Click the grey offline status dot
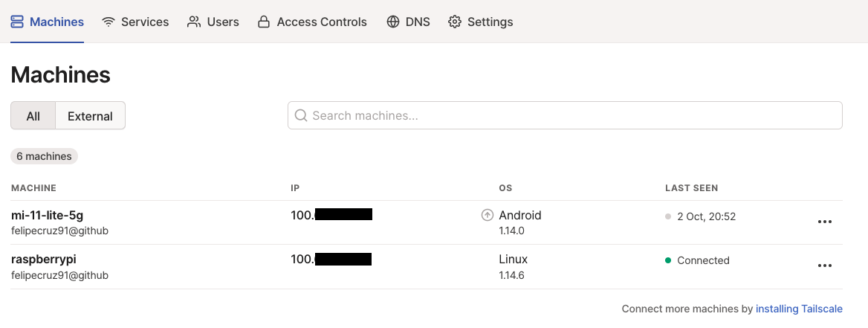This screenshot has width=868, height=328. [x=668, y=216]
